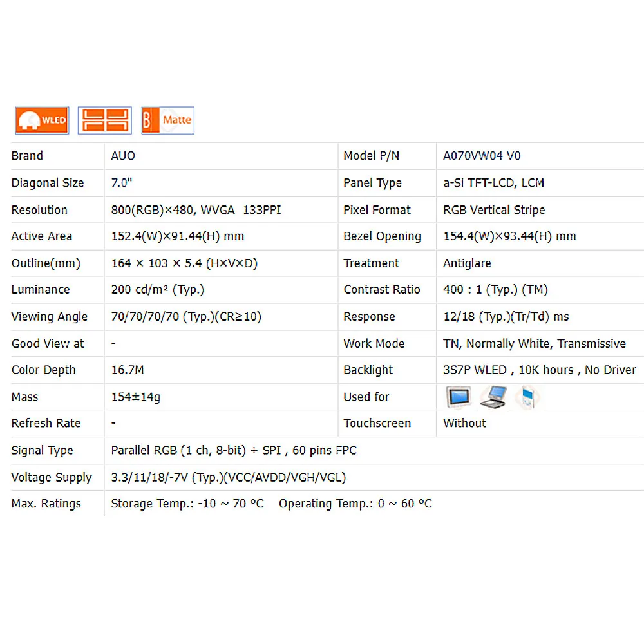Click 'Storage Temp.: -10 ~ 70 °C' text
644x644 pixels.
(187, 504)
